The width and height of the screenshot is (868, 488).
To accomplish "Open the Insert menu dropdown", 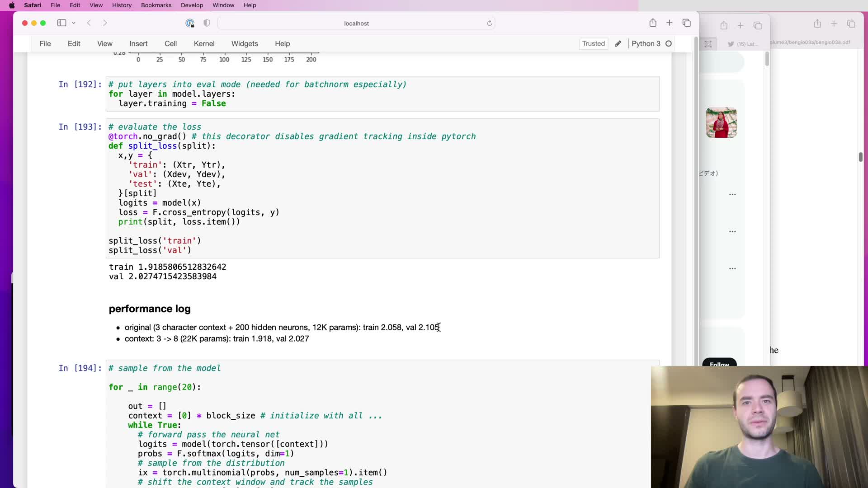I will 138,43.
